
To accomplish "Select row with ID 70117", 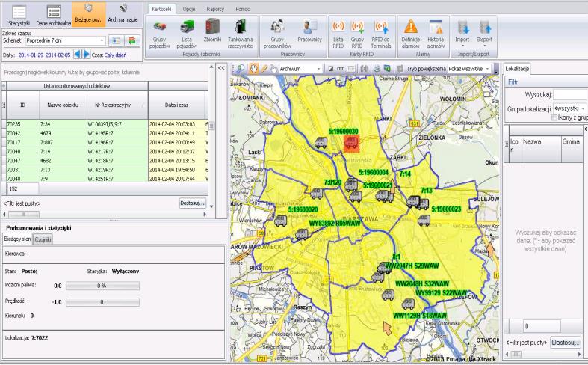I will pos(105,142).
